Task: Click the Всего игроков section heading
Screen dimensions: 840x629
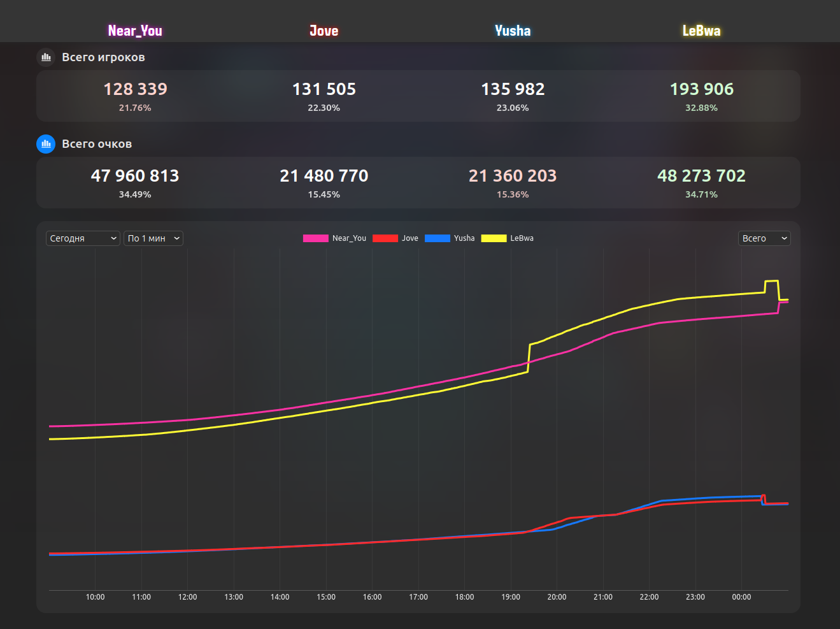Action: (103, 57)
